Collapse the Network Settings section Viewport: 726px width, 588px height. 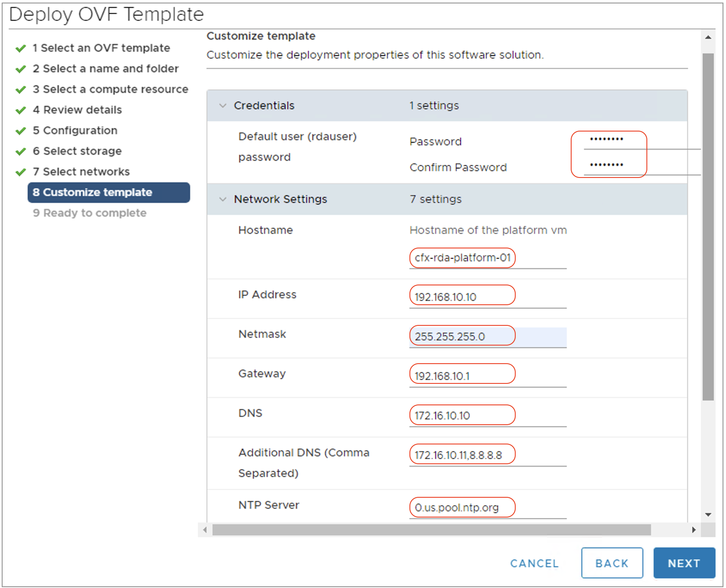pyautogui.click(x=223, y=199)
